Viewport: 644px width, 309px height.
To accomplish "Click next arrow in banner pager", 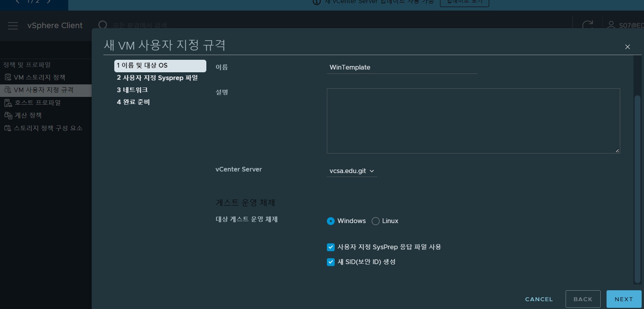I will 49,2.
